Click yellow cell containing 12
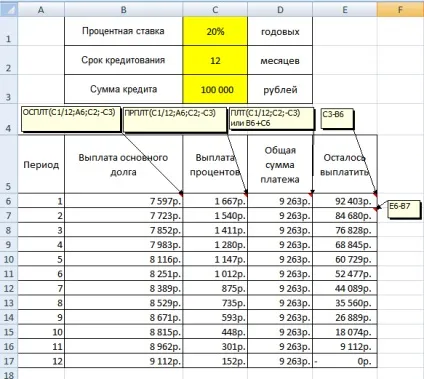This screenshot has height=379, width=424. pyautogui.click(x=215, y=60)
